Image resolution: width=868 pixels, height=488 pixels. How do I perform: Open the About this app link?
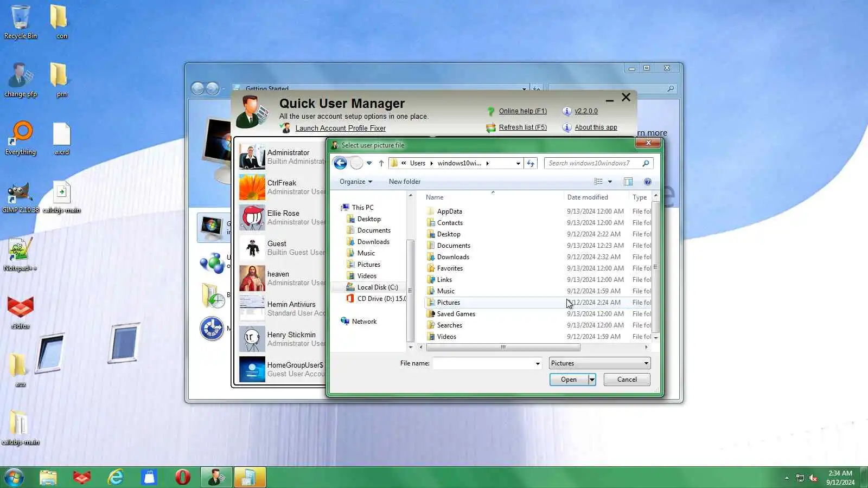point(596,127)
